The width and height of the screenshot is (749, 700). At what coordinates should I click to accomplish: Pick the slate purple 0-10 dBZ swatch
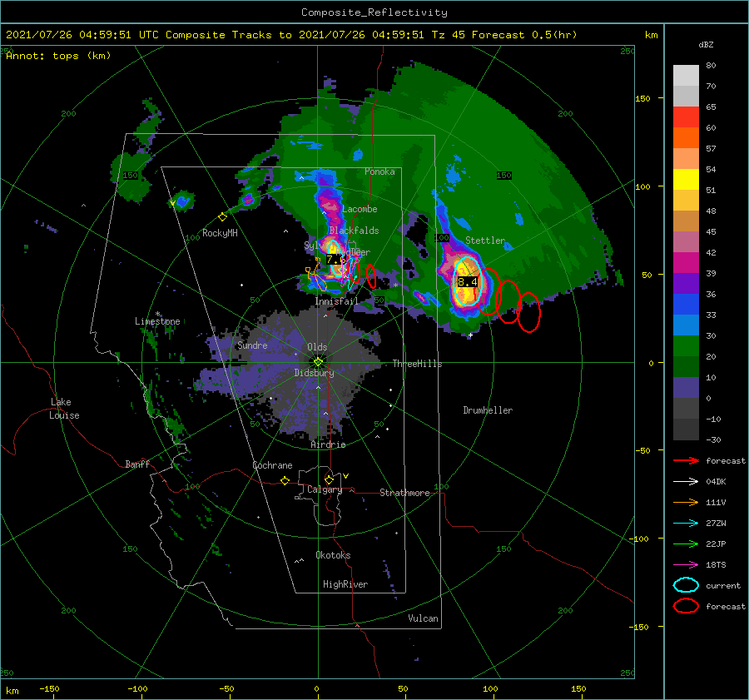point(686,387)
